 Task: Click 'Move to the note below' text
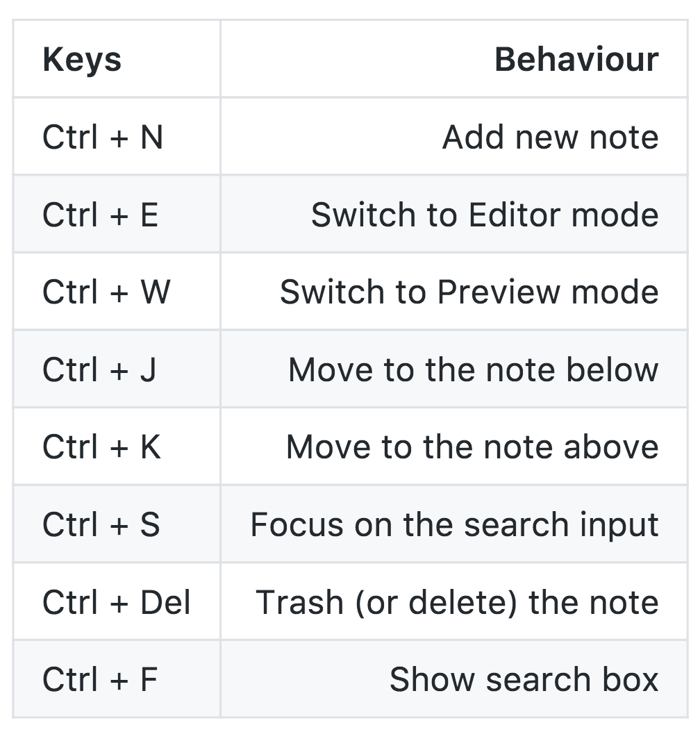(x=473, y=369)
